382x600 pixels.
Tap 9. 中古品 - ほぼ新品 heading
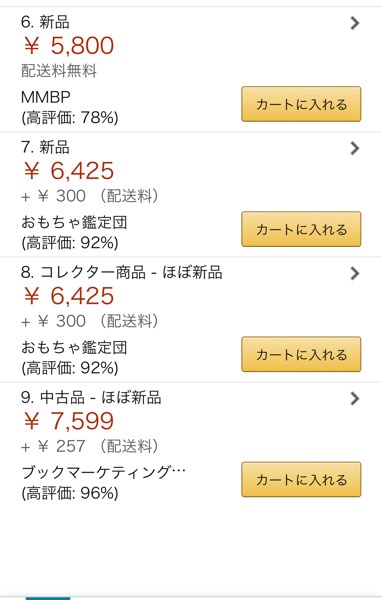click(91, 398)
